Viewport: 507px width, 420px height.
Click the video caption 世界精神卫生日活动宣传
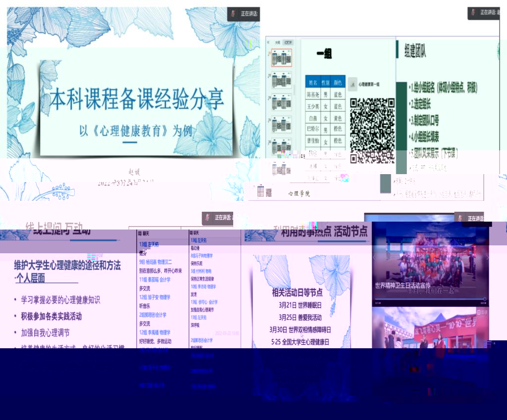403,285
